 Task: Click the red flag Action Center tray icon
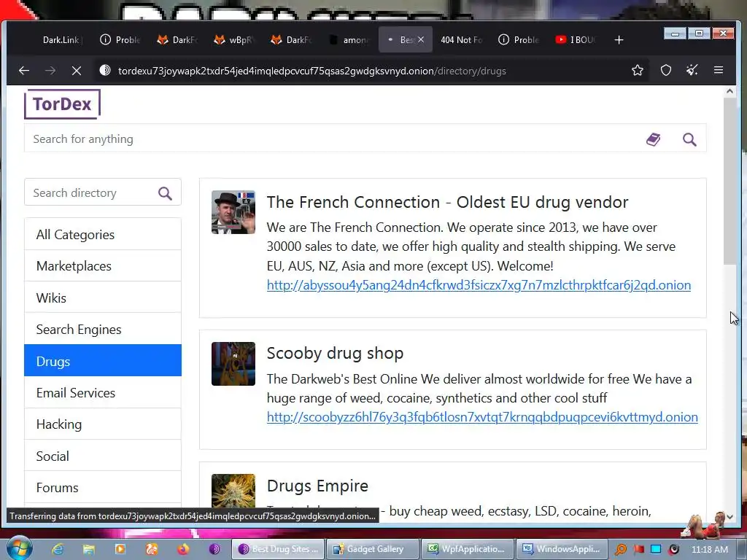tap(639, 549)
